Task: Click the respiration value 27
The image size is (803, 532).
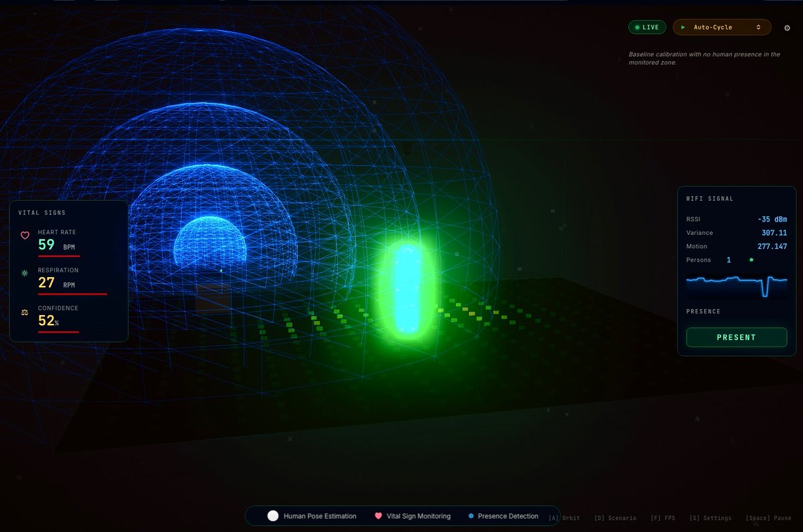Action: 46,282
